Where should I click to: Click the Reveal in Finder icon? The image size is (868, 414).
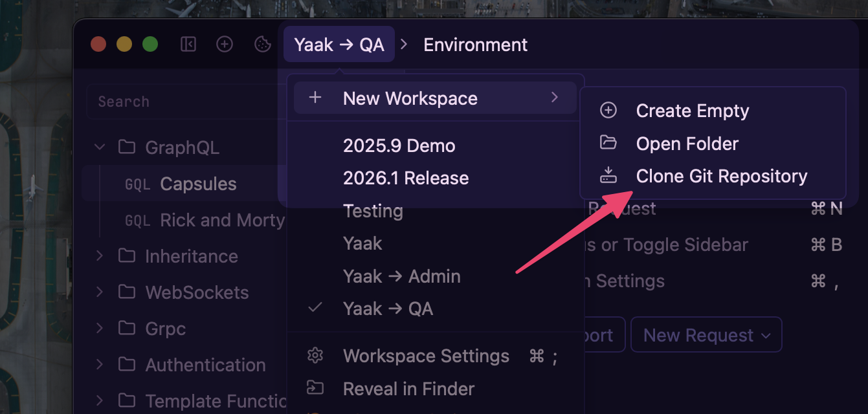pyautogui.click(x=315, y=388)
